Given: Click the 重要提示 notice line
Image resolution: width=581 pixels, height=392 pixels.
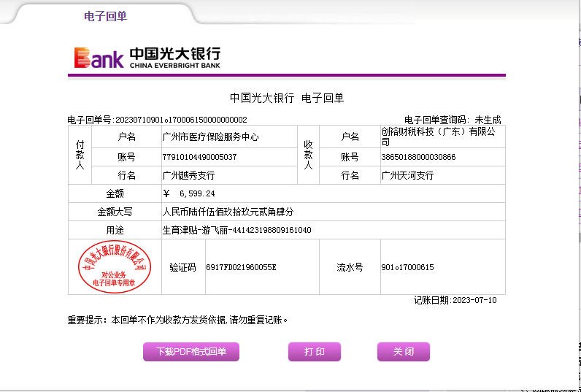Looking at the screenshot, I should tap(177, 320).
